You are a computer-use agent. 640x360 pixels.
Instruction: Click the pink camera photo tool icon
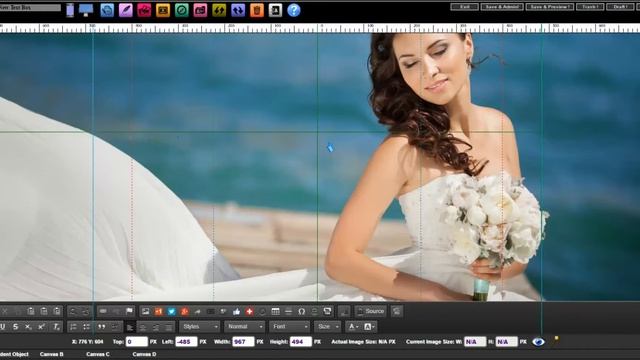point(200,10)
